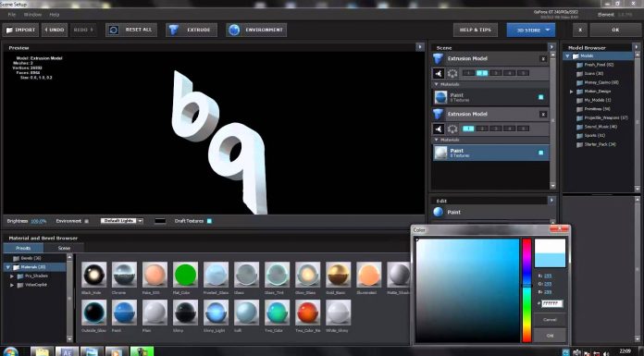The image size is (644, 356).
Task: Expand the Motion_Design folder
Action: click(571, 92)
